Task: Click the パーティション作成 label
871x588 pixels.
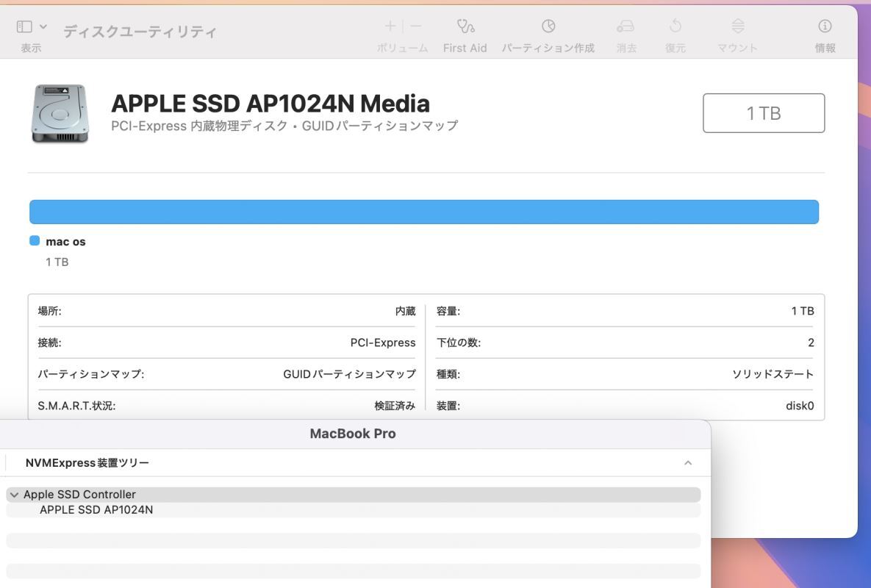Action: 548,49
